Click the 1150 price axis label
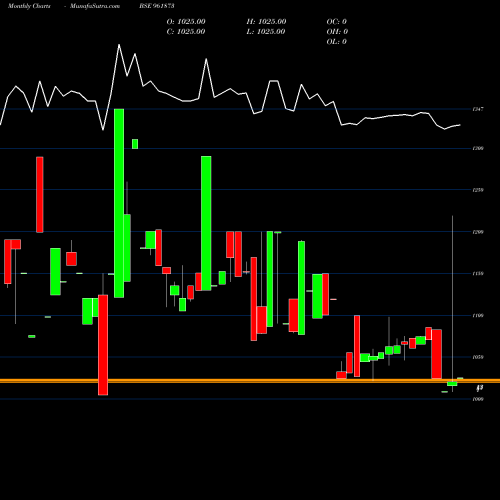The image size is (500, 500). [x=478, y=274]
